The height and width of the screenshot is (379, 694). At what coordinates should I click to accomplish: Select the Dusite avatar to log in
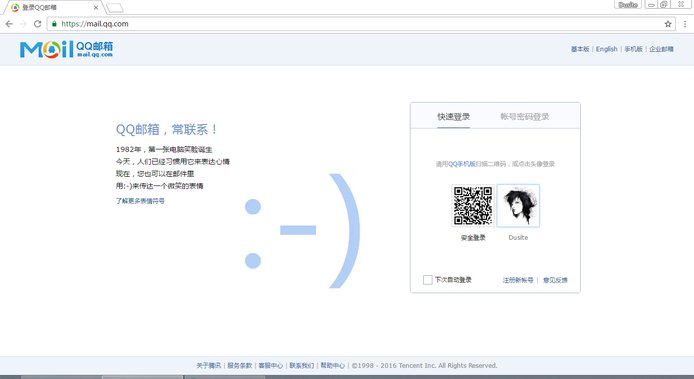pyautogui.click(x=518, y=205)
